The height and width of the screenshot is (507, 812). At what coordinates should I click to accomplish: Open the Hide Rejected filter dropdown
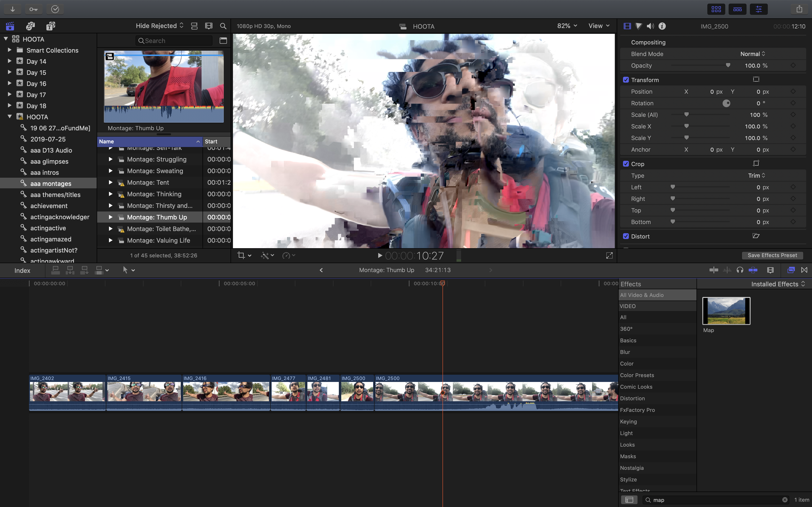tap(159, 26)
